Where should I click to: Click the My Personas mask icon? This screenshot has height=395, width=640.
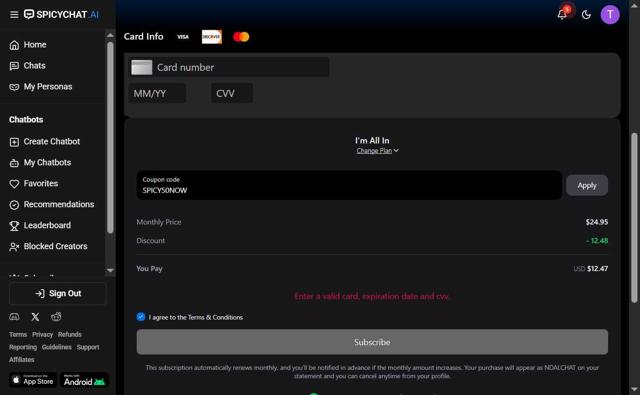point(14,87)
